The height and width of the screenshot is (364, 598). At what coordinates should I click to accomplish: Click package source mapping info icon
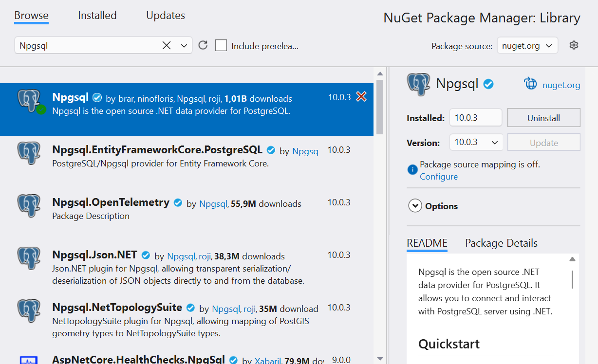[412, 169]
